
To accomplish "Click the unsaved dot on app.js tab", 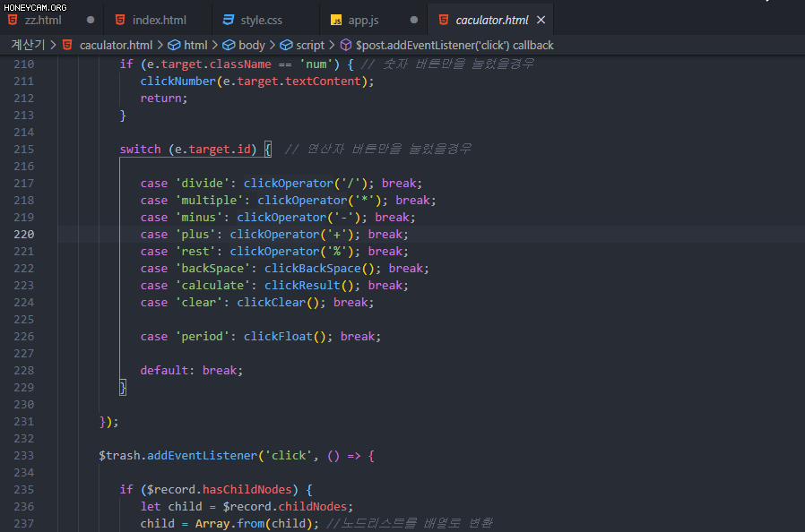I will [x=414, y=20].
